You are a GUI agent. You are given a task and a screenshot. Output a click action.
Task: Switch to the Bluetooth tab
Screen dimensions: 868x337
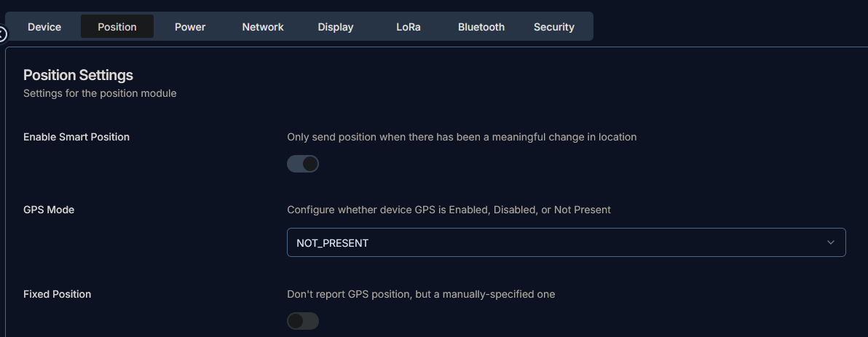click(481, 27)
